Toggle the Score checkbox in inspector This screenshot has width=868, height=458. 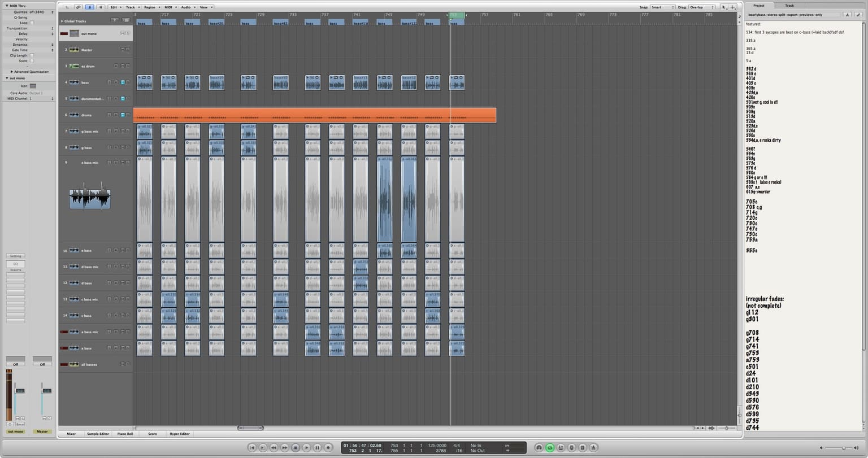[x=32, y=61]
